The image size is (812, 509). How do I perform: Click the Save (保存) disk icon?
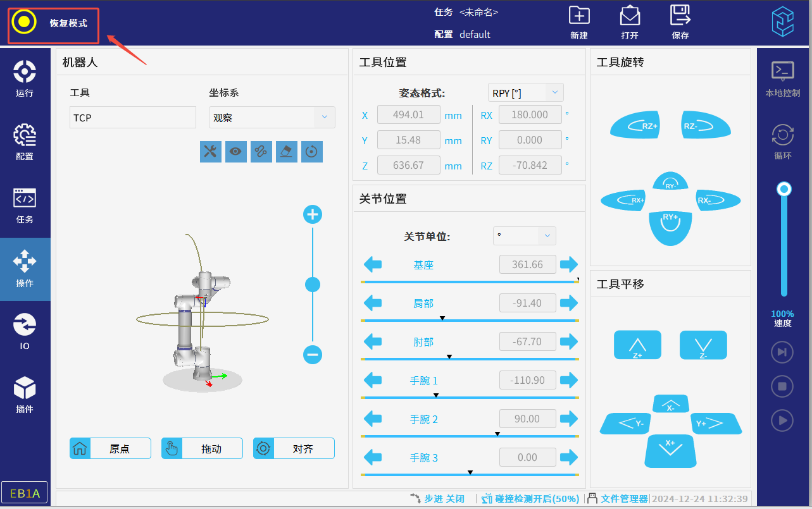click(680, 16)
